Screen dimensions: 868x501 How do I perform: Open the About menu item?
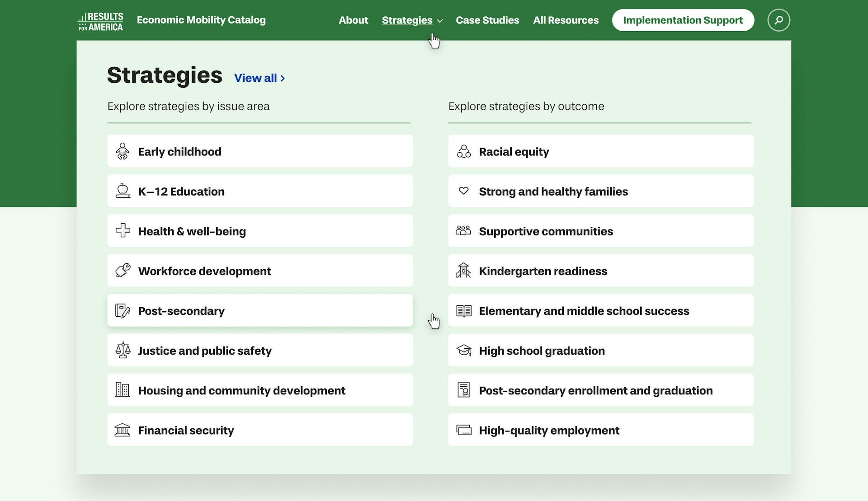(x=353, y=20)
